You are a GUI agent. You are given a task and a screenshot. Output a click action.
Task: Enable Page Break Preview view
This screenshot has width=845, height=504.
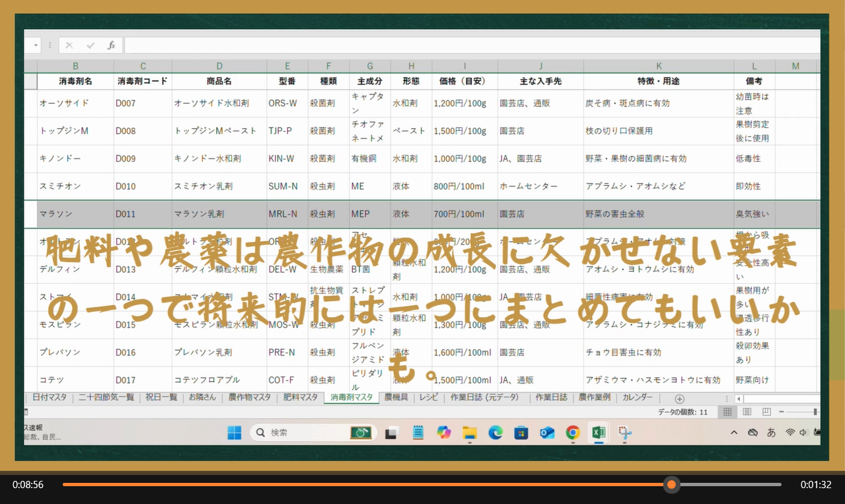click(766, 412)
